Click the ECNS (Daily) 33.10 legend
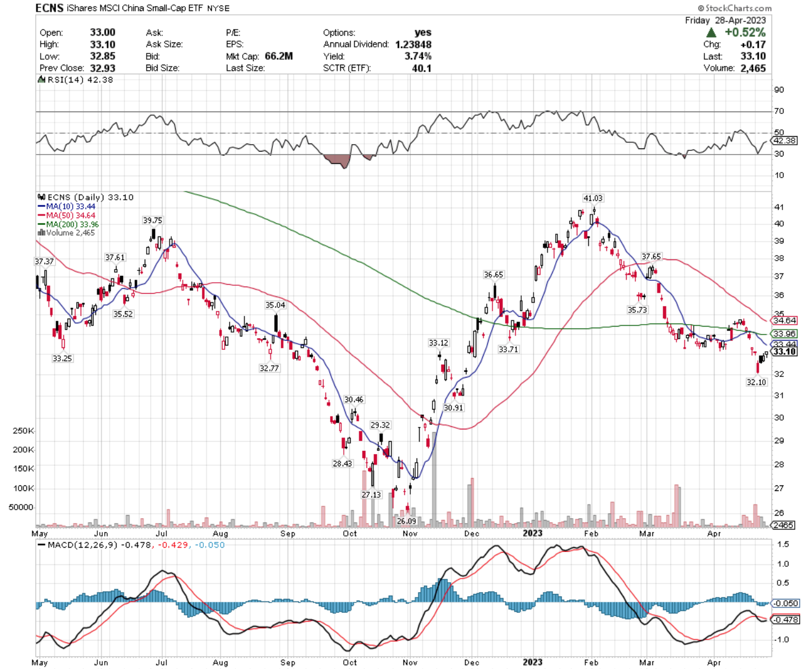812x669 pixels. tap(86, 197)
